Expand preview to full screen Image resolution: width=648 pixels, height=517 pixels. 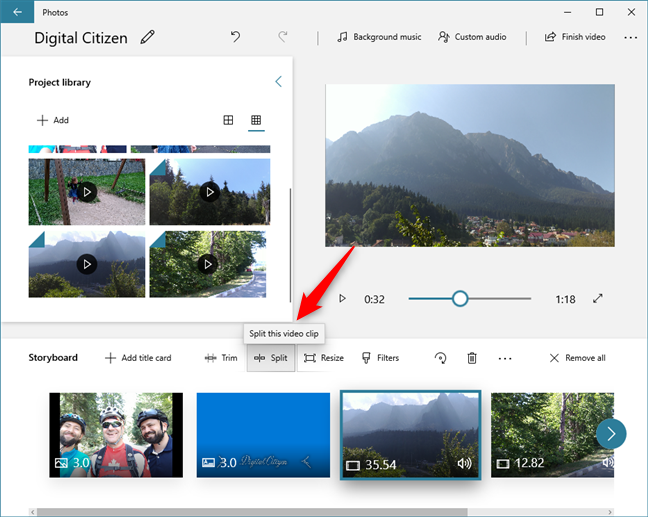[x=598, y=298]
